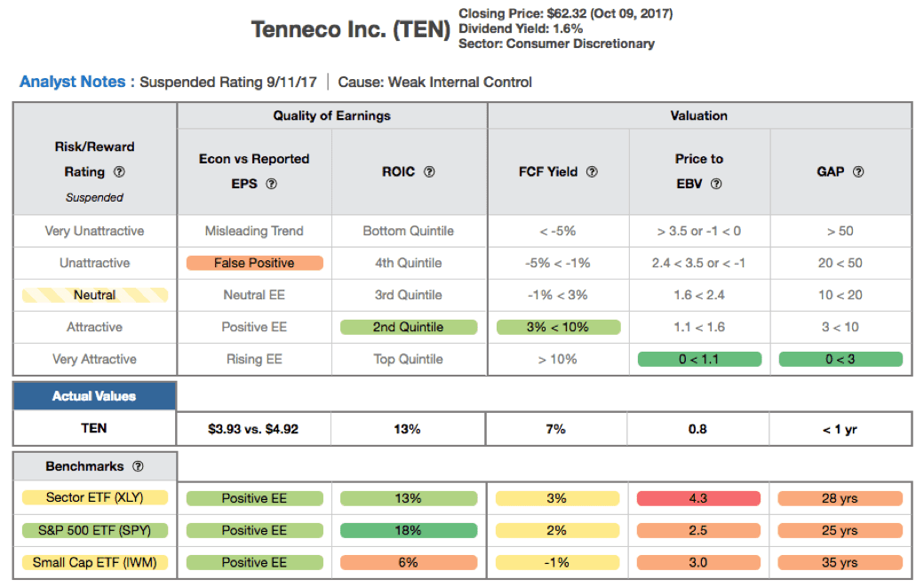Click the 'Dividend Yield: 1.6%' text
Screen dimensions: 924x587
[521, 28]
